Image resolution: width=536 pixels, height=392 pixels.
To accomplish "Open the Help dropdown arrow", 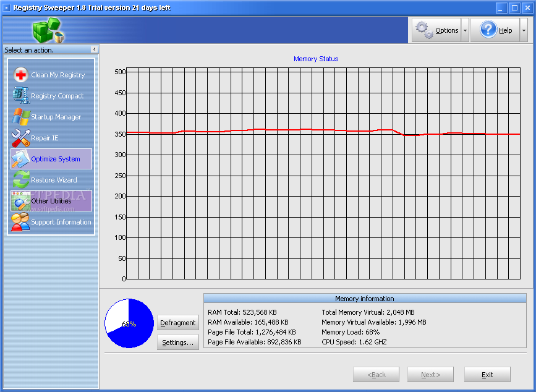I will [x=524, y=30].
